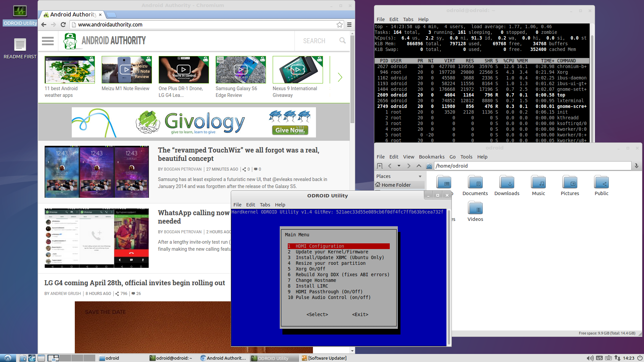This screenshot has width=644, height=362.
Task: Open the Android Authority site hamburger menu
Action: coord(48,41)
